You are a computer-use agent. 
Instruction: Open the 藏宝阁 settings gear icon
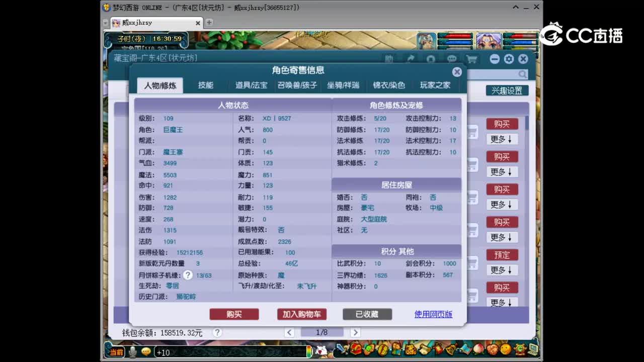click(x=509, y=59)
